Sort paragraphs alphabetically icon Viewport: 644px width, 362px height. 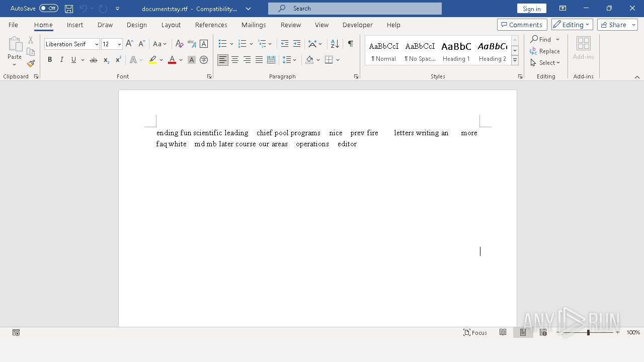point(335,44)
